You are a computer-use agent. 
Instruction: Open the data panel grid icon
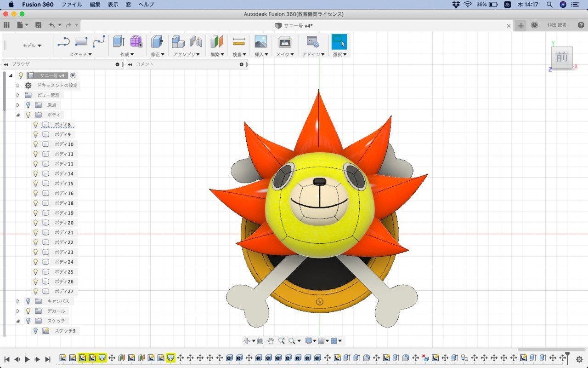tap(6, 25)
